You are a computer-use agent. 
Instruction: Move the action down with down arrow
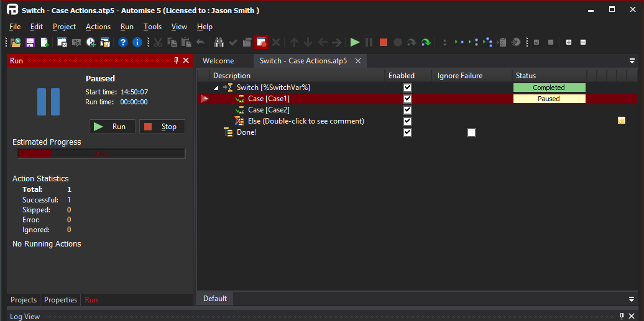click(308, 42)
